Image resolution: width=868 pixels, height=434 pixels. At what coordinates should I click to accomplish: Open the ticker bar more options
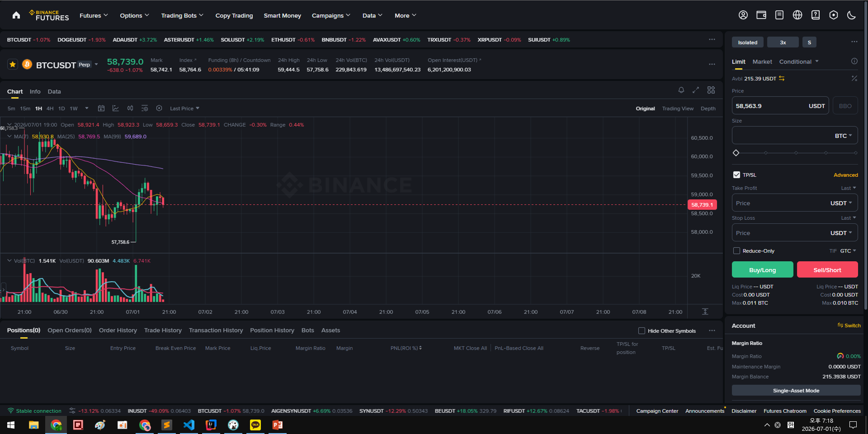coord(712,40)
